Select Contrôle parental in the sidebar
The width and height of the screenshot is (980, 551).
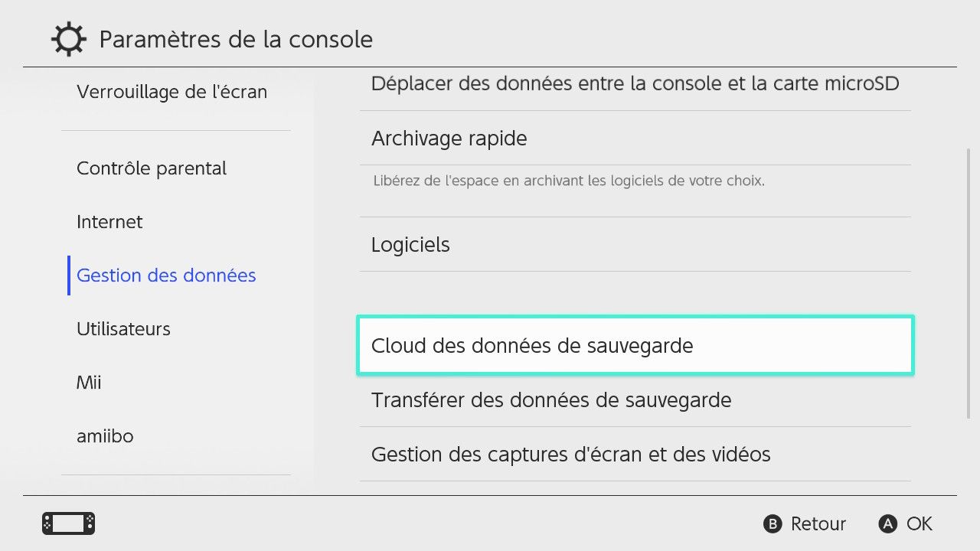[152, 168]
